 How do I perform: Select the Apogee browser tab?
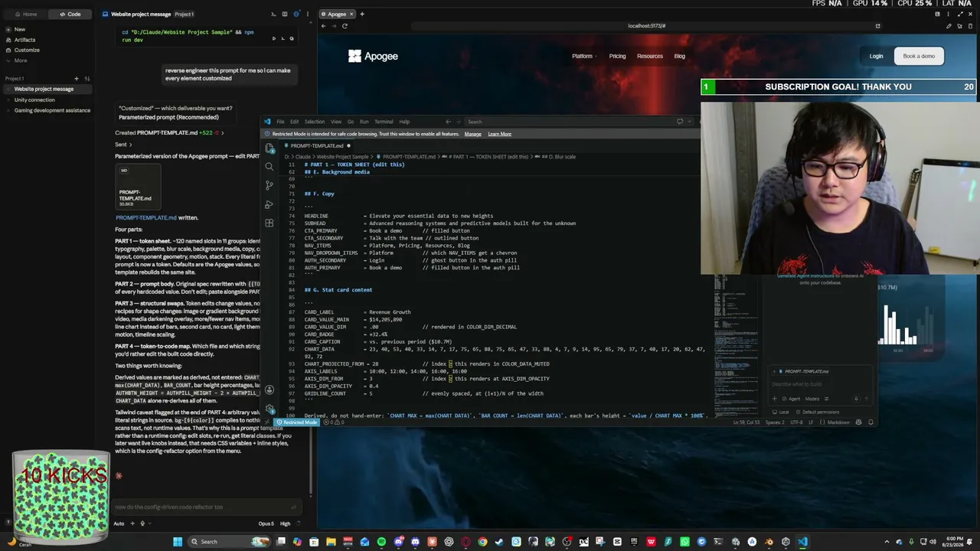pyautogui.click(x=338, y=14)
